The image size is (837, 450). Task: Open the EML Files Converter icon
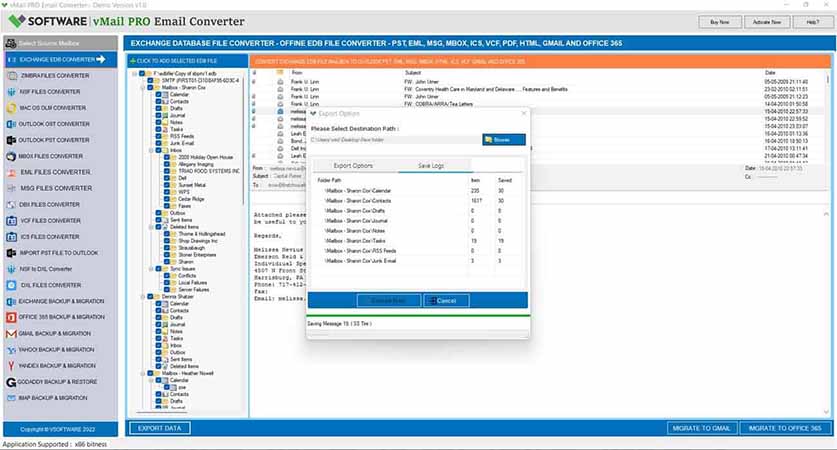click(x=12, y=172)
